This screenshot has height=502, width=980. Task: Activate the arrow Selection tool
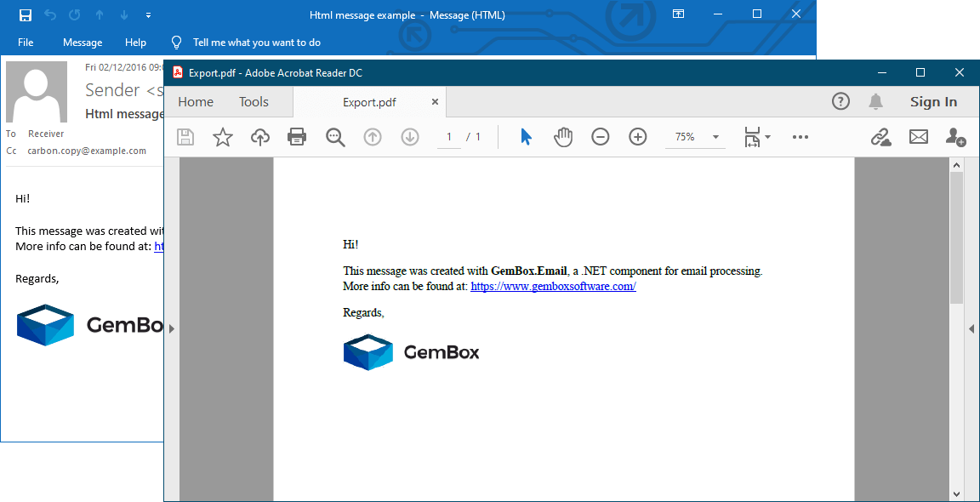(x=526, y=137)
